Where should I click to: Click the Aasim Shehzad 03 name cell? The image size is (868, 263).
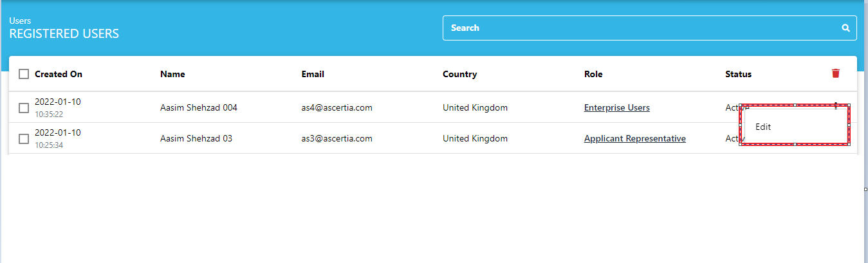(x=196, y=138)
